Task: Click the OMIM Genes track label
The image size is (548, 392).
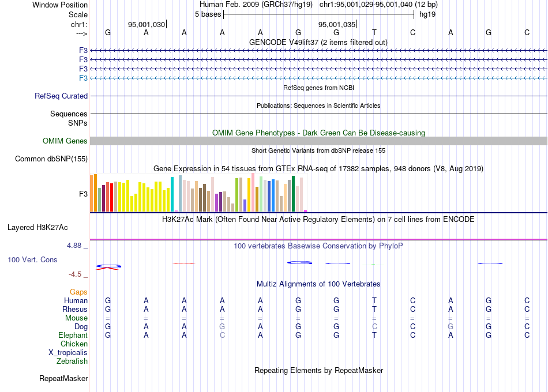Action: click(65, 141)
